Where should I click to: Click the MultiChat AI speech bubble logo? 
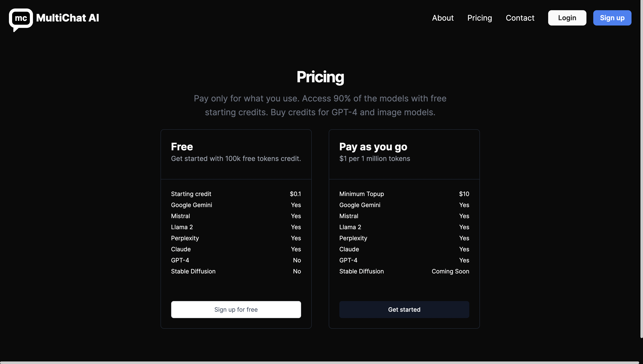pos(21,19)
